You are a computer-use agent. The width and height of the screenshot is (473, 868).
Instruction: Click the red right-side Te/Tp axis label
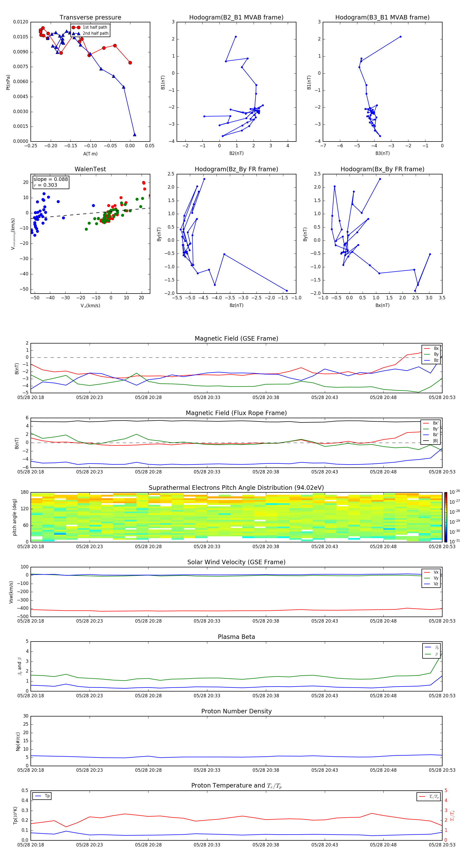pos(453,815)
